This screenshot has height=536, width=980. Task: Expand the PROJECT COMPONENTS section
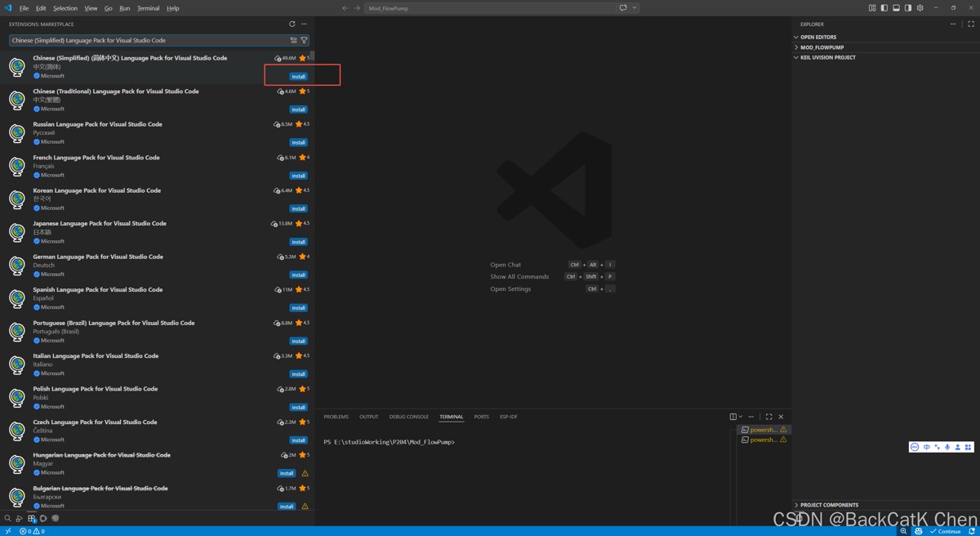click(829, 505)
